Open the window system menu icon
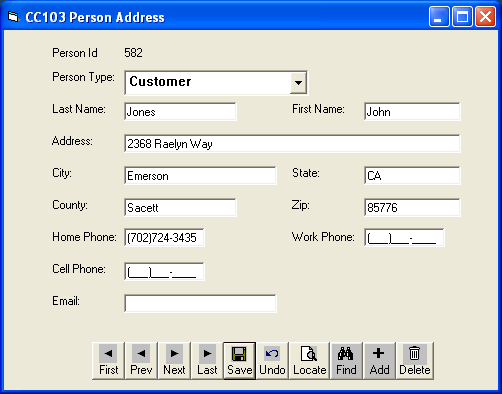 point(13,17)
